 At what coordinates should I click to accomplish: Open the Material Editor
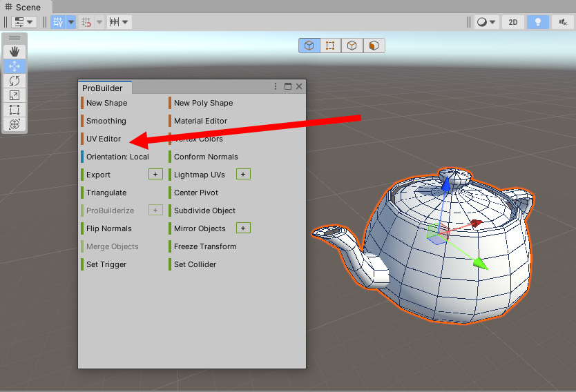[x=200, y=121]
